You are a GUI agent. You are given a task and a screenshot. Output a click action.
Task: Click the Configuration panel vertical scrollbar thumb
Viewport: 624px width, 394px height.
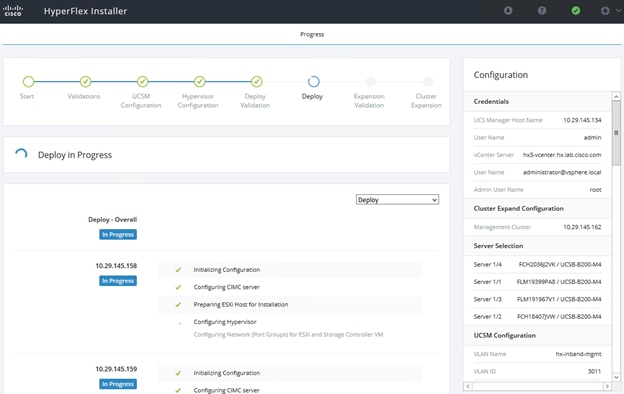[616, 133]
